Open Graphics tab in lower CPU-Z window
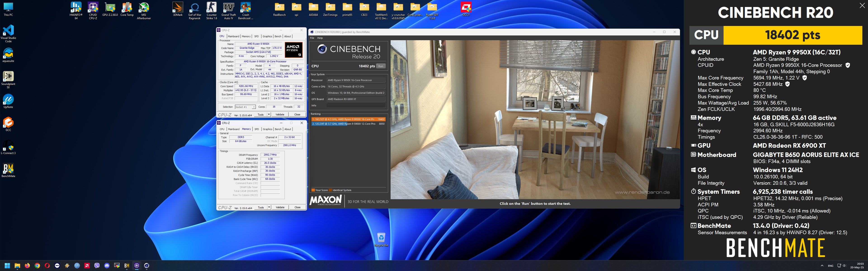Viewport: 868px width, 271px height. [268, 129]
